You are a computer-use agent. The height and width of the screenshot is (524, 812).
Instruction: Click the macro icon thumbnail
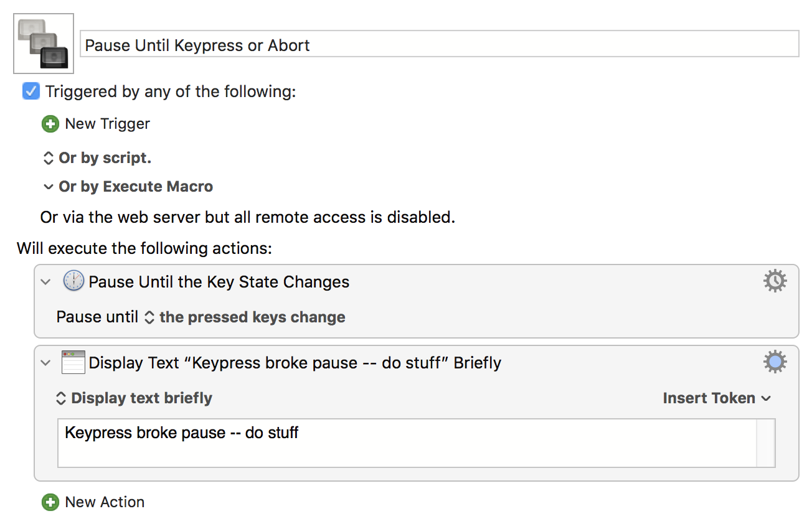[44, 44]
